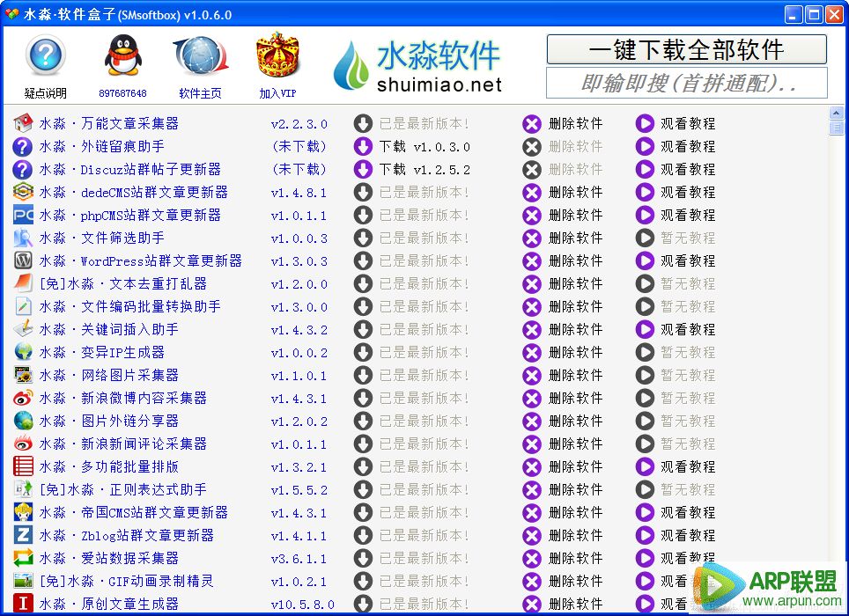Click the Zblog站群文章更新器 Z icon
Screen dimensions: 849x616
(23, 535)
